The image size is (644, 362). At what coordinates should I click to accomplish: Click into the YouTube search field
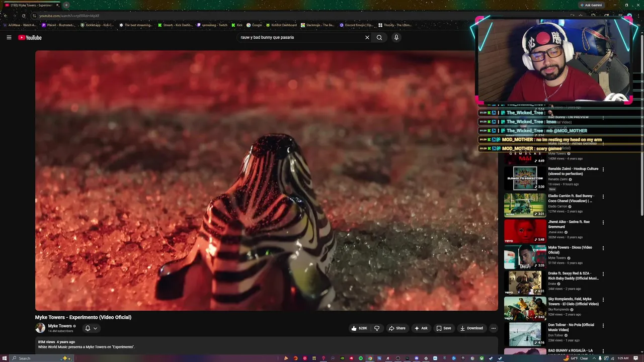tap(301, 37)
